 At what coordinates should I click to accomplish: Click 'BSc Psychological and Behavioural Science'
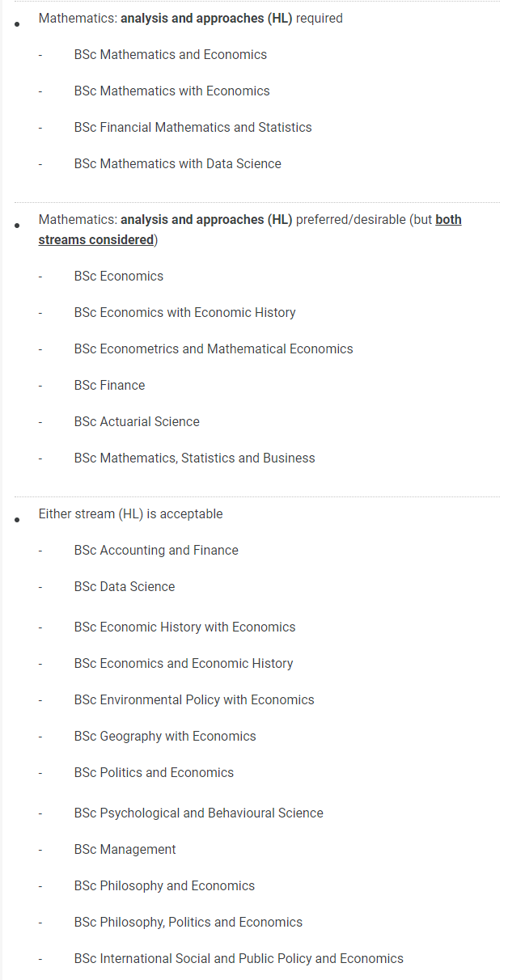coord(199,813)
